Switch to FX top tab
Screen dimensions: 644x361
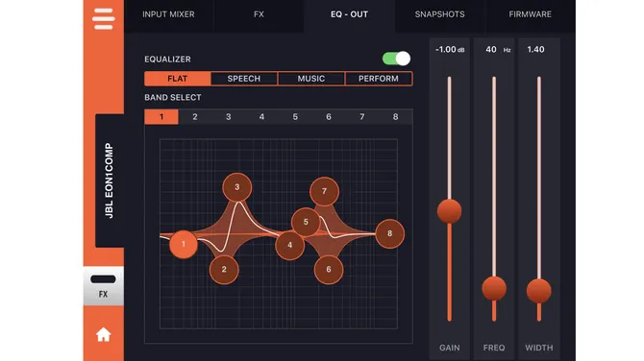coord(259,14)
